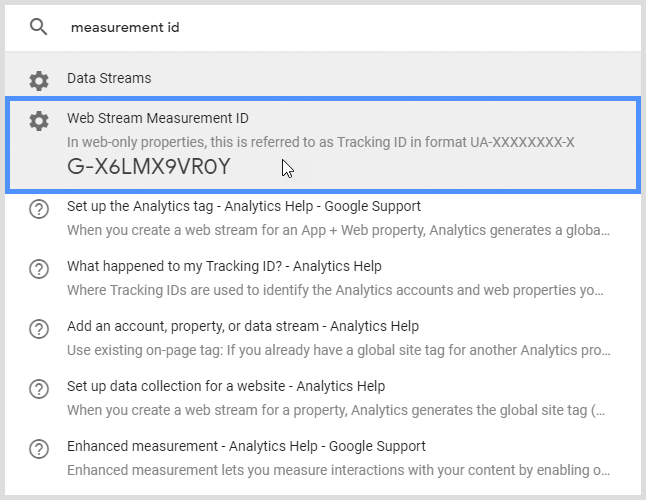The width and height of the screenshot is (646, 500).
Task: Click the 'Where Tracking IDs are used' snippet
Action: (335, 292)
